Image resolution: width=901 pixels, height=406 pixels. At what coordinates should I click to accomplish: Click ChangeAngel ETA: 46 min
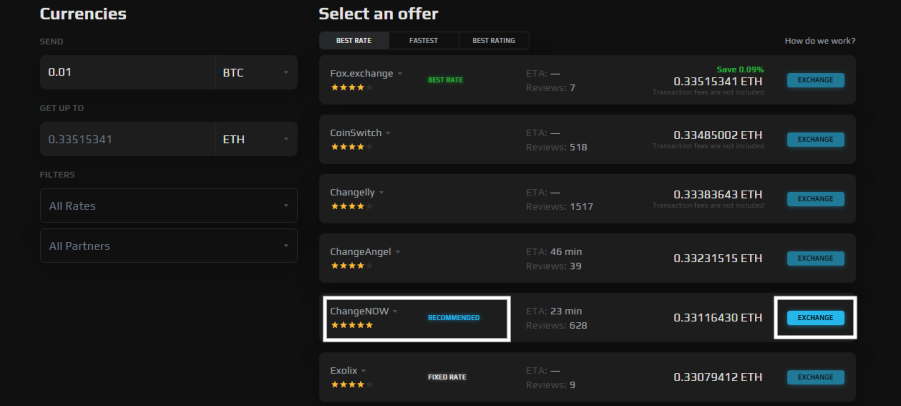554,252
